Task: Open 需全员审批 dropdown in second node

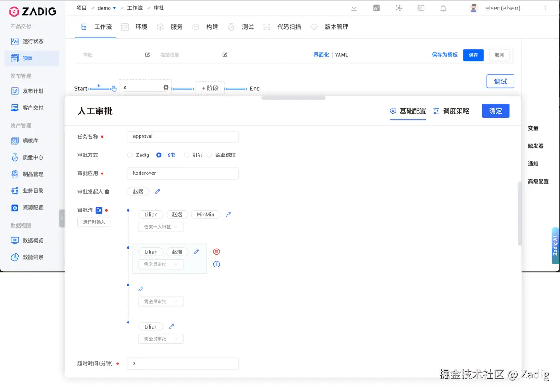Action: [x=161, y=264]
